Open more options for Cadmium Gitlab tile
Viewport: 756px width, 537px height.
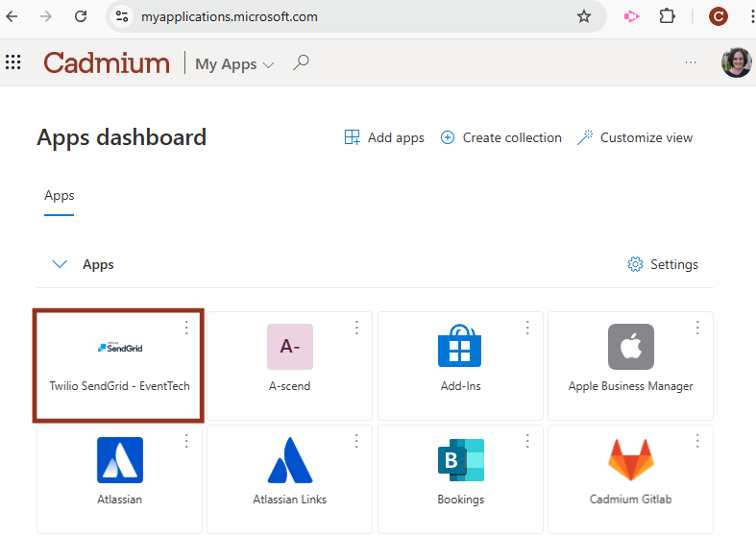pos(697,441)
